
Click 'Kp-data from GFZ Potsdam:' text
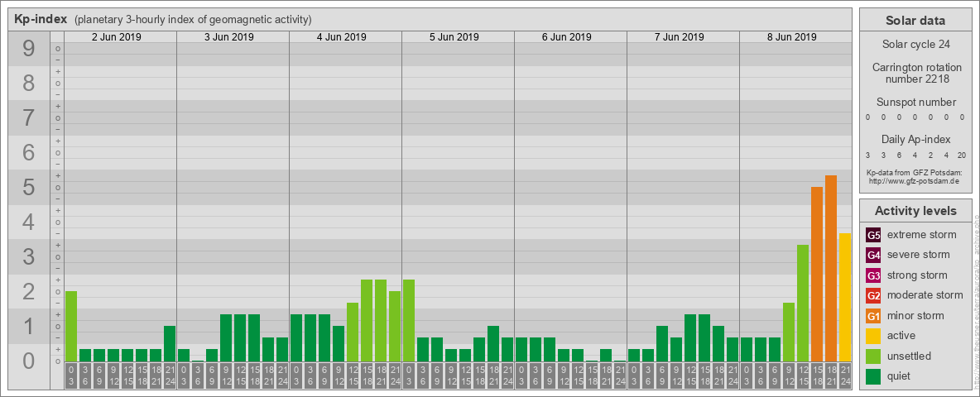915,173
